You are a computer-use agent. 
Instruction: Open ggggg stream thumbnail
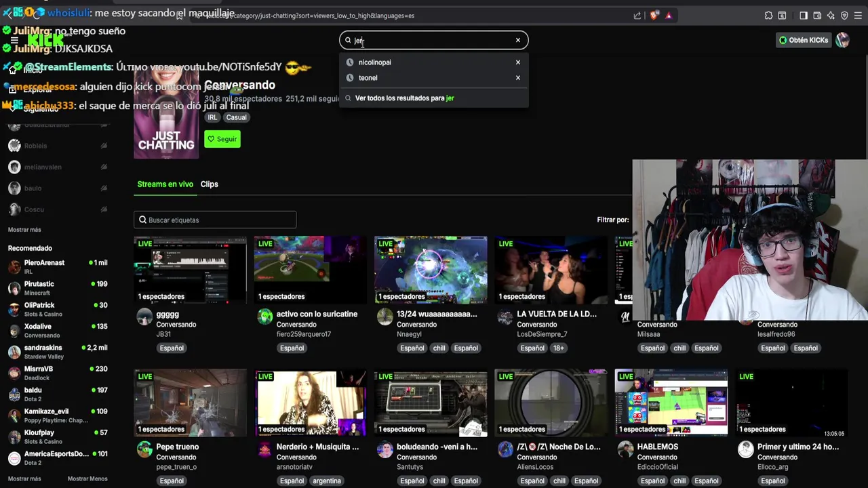click(x=190, y=270)
